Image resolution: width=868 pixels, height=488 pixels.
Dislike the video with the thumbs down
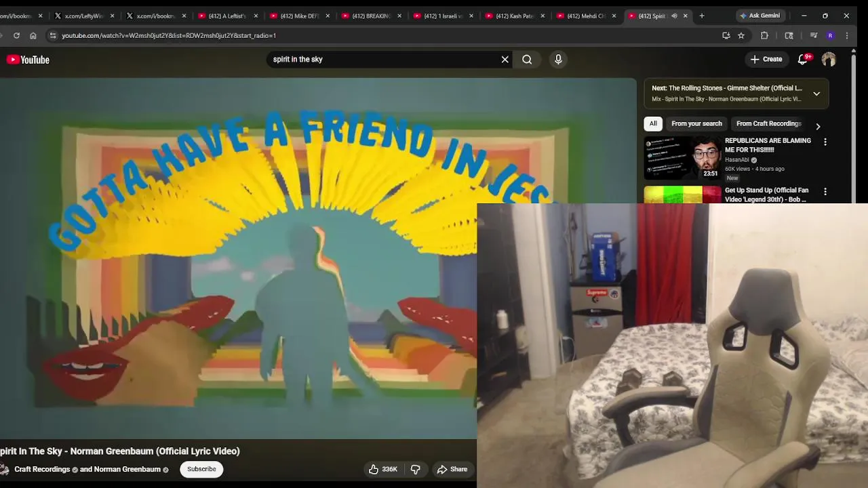point(416,469)
